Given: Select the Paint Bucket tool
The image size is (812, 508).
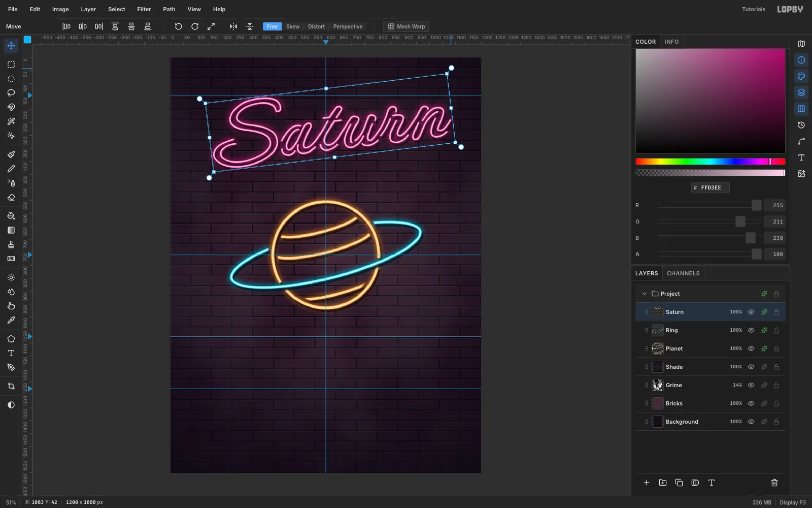Looking at the screenshot, I should [11, 216].
